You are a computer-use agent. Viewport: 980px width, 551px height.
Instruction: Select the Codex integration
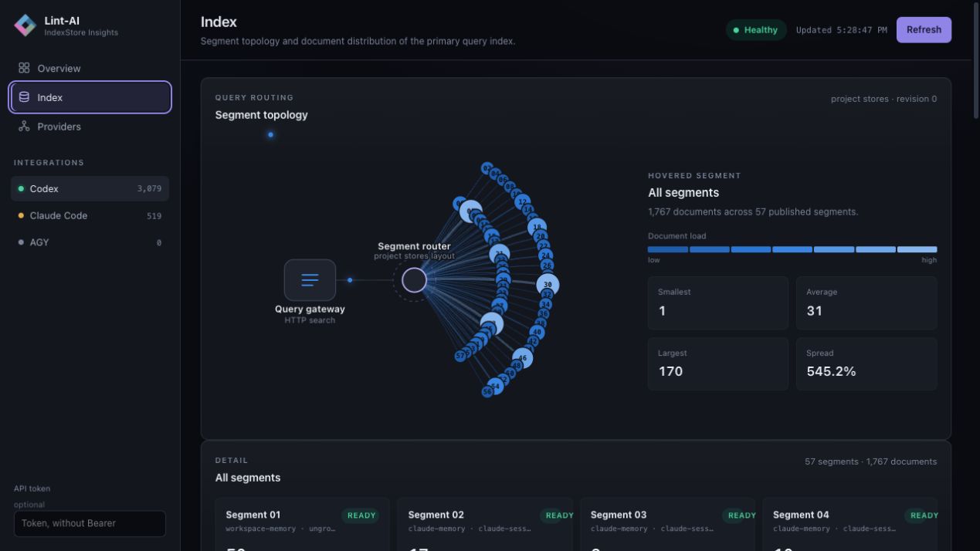90,188
